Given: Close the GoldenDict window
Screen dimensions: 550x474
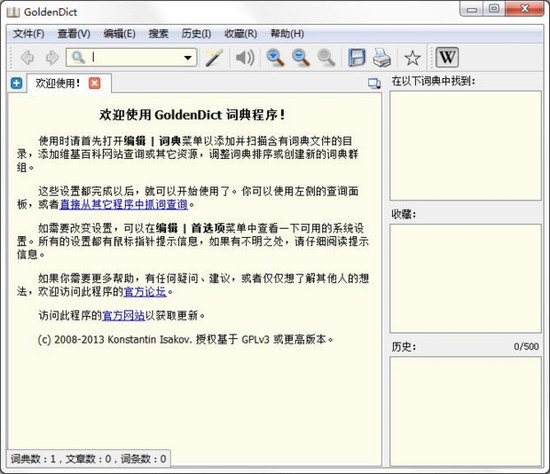Looking at the screenshot, I should [525, 9].
